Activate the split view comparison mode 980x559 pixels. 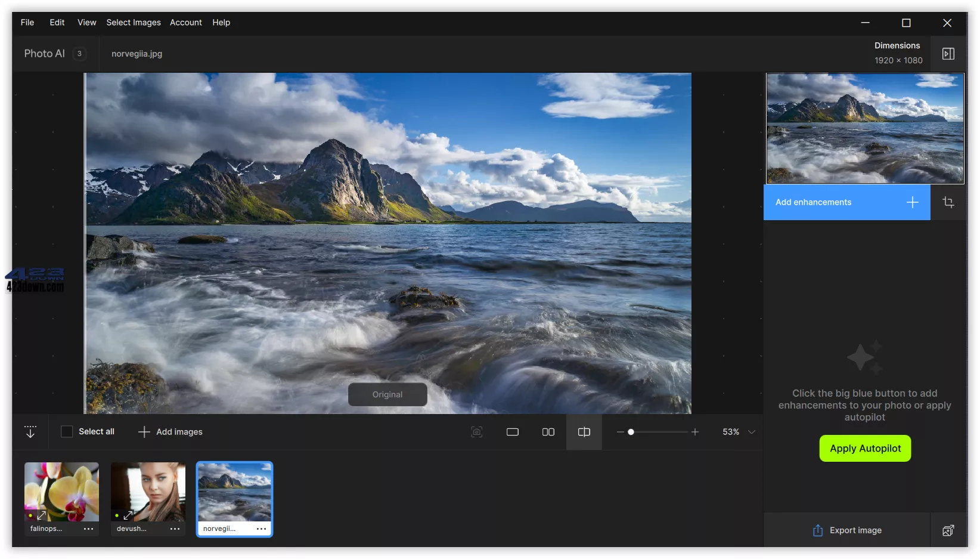584,432
